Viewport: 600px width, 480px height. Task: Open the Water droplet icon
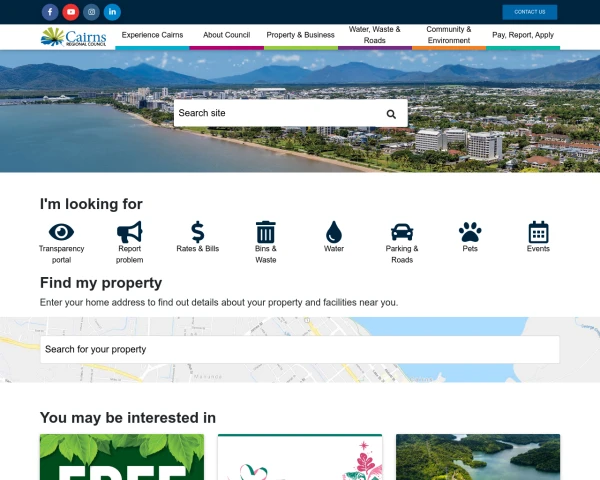pos(334,232)
